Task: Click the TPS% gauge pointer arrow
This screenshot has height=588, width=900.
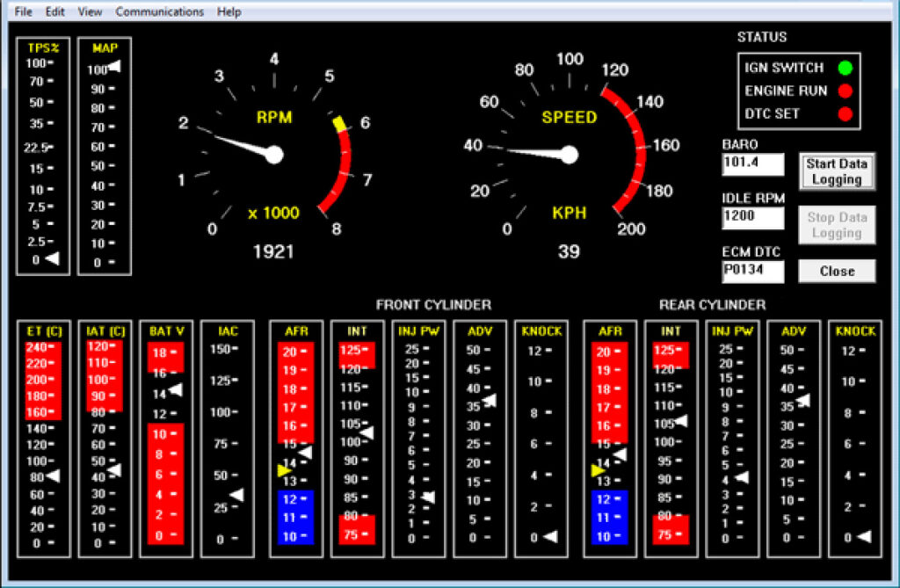Action: click(x=53, y=258)
